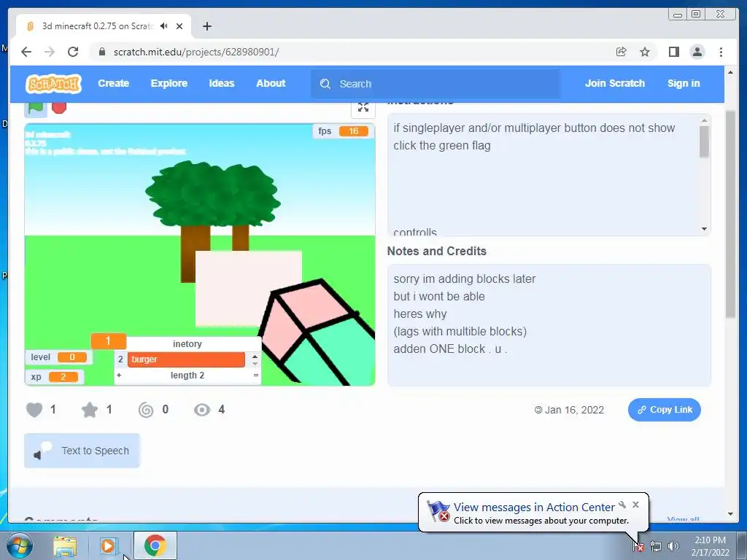Open the Chrome profile avatar

pos(697,52)
